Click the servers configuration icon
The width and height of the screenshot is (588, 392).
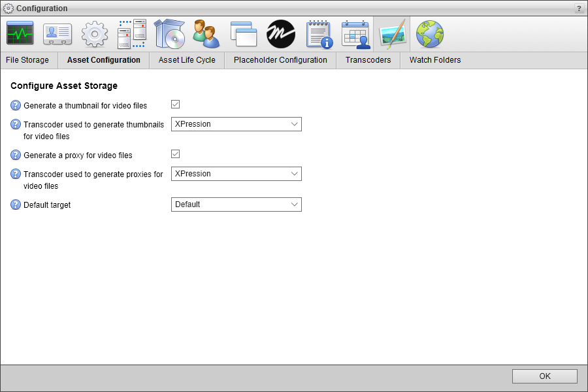(x=131, y=33)
